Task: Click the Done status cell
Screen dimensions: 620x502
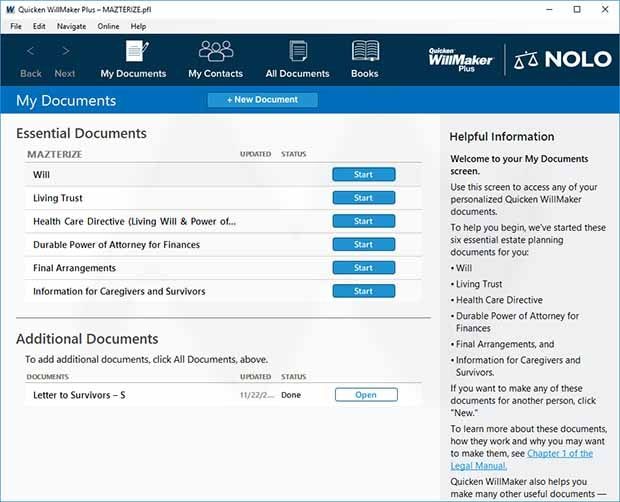Action: tap(291, 395)
